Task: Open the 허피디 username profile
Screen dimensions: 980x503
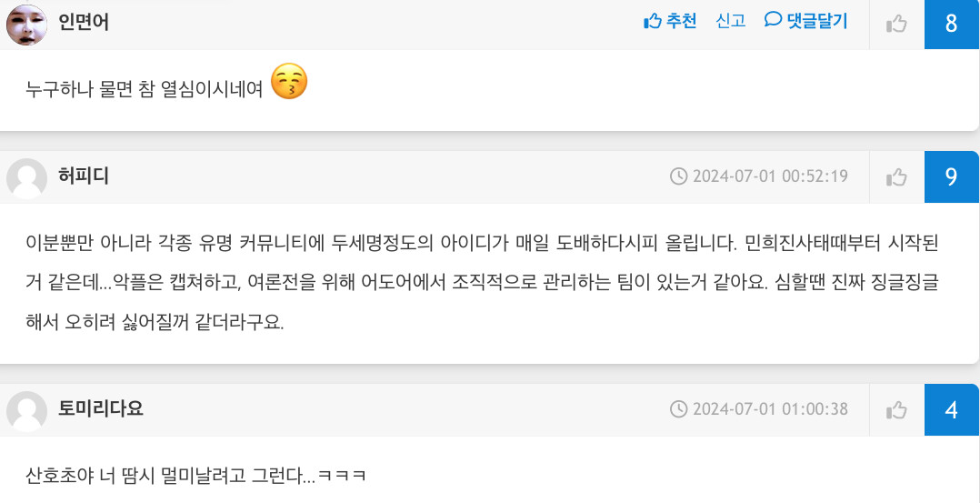Action: pos(84,176)
